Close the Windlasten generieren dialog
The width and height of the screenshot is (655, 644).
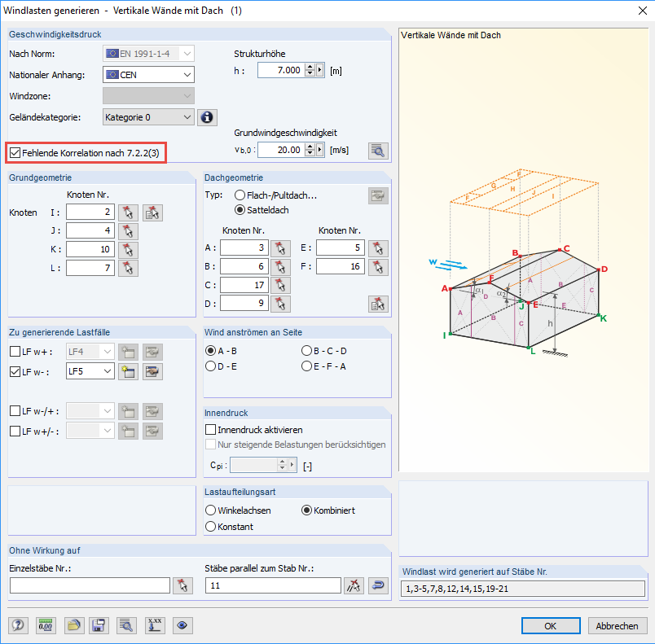pos(643,11)
